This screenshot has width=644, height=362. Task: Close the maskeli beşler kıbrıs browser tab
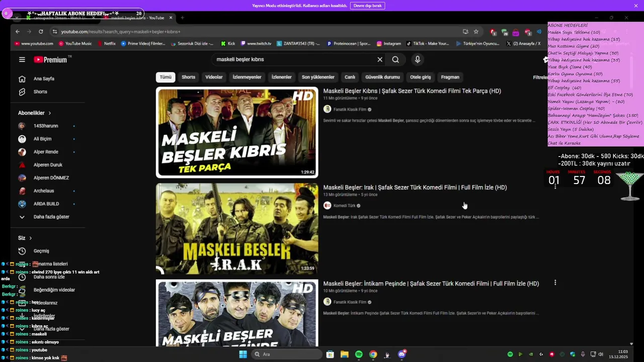pyautogui.click(x=171, y=18)
